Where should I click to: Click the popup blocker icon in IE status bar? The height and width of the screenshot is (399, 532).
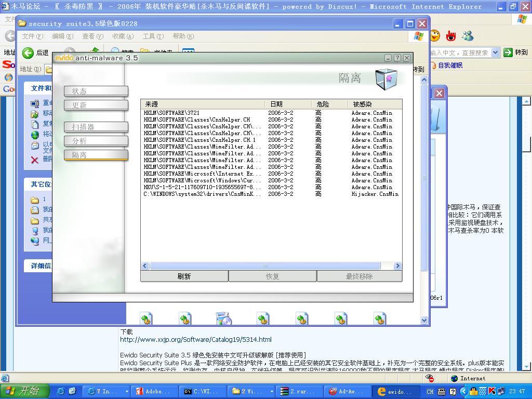click(x=430, y=378)
